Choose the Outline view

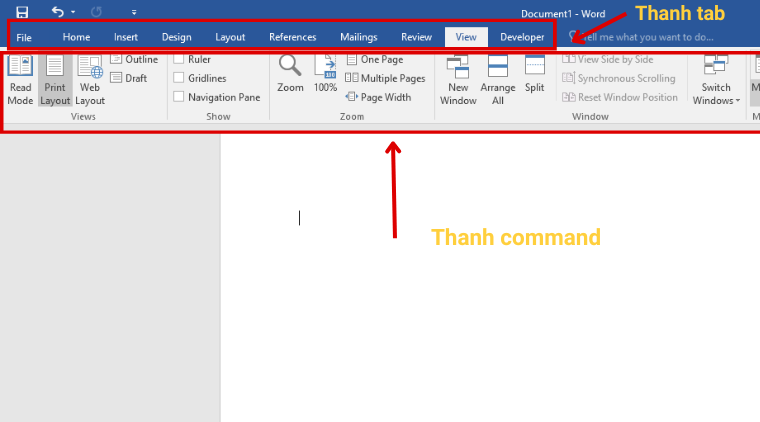[x=134, y=60]
